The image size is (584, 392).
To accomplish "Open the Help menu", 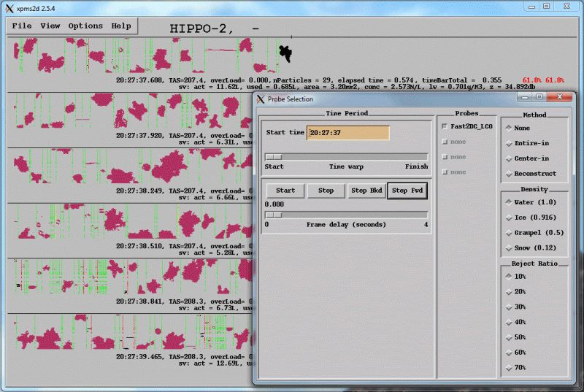I will (x=121, y=26).
